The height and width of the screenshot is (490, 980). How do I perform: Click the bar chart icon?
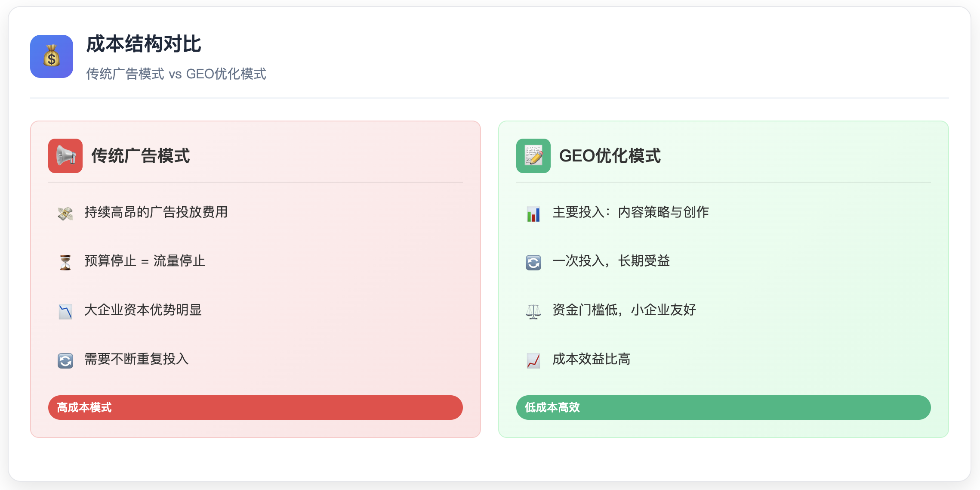pyautogui.click(x=533, y=214)
